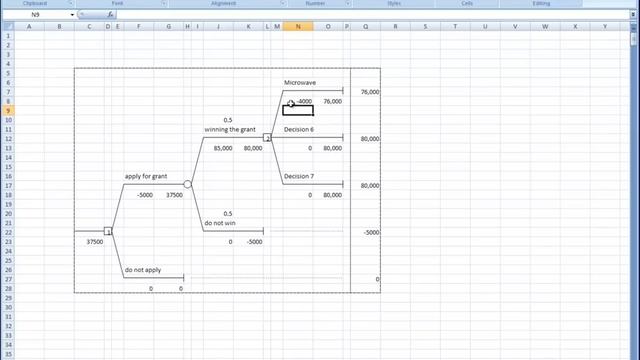Image resolution: width=640 pixels, height=360 pixels.
Task: Select the 76,000 value in column Q
Action: (370, 92)
